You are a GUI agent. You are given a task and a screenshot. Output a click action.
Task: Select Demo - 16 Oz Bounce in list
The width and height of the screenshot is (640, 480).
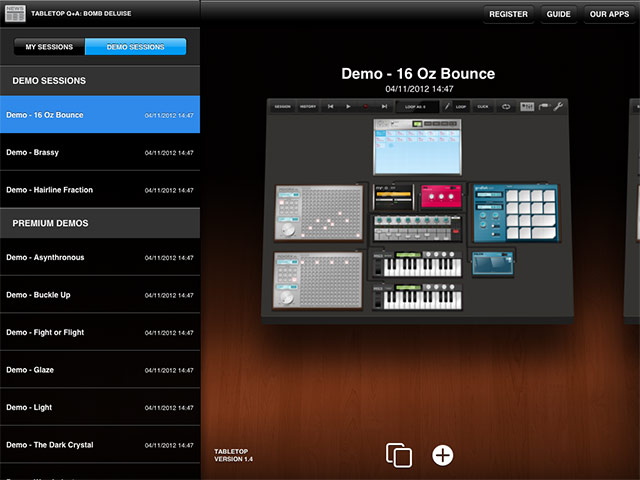pos(100,115)
